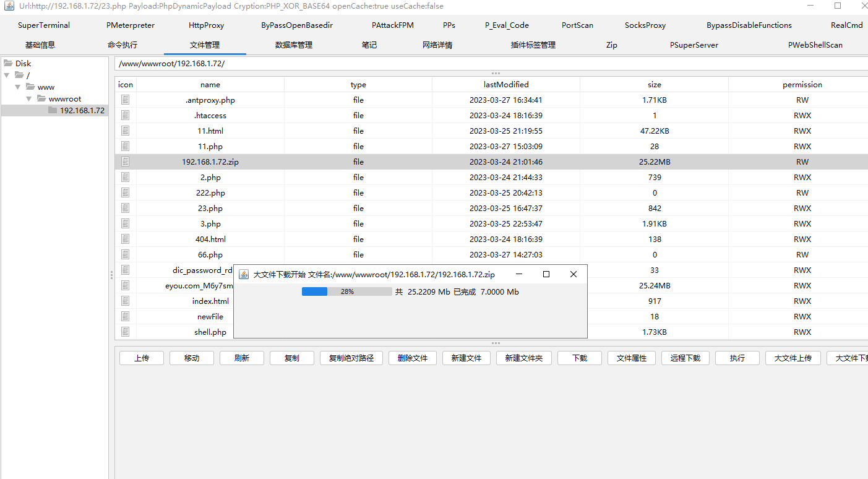Select the eyou.com_M6y7sm file name
The height and width of the screenshot is (479, 868).
199,286
